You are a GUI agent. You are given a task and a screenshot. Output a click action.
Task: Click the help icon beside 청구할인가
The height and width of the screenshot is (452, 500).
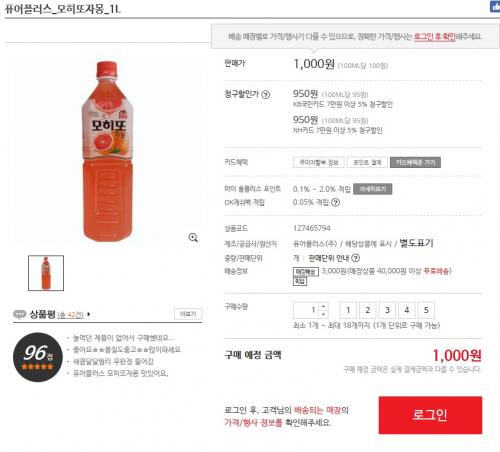(265, 95)
